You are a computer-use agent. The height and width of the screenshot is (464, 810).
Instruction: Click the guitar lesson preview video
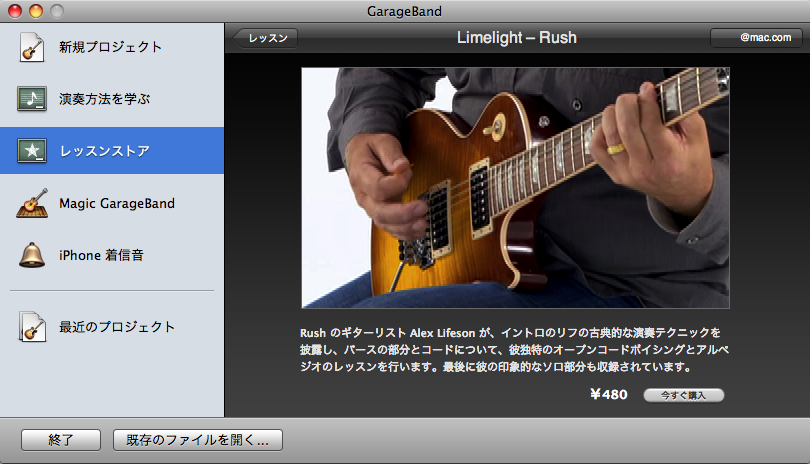[516, 188]
